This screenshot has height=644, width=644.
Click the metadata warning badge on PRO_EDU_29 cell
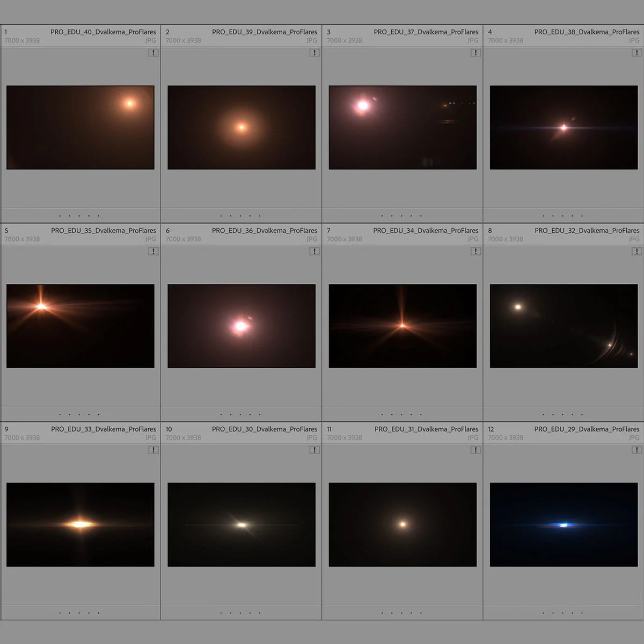636,450
